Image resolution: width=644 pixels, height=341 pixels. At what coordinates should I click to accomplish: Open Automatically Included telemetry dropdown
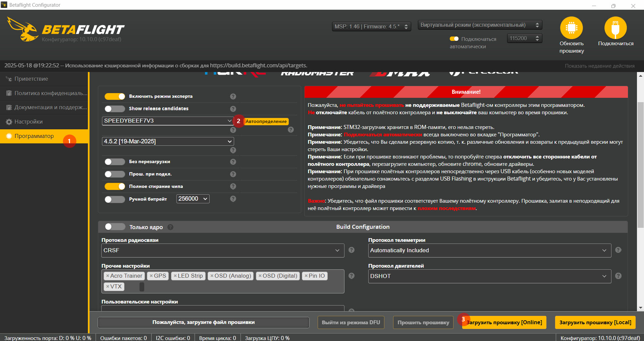pos(490,251)
